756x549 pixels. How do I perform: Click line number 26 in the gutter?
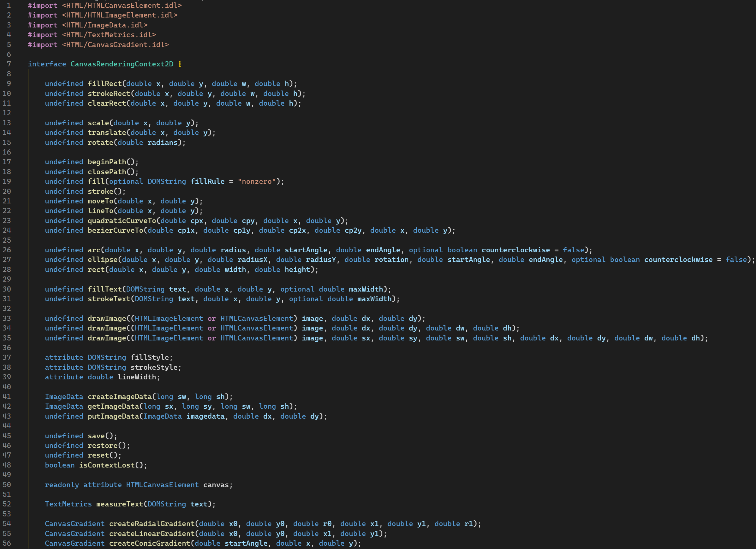tap(7, 250)
